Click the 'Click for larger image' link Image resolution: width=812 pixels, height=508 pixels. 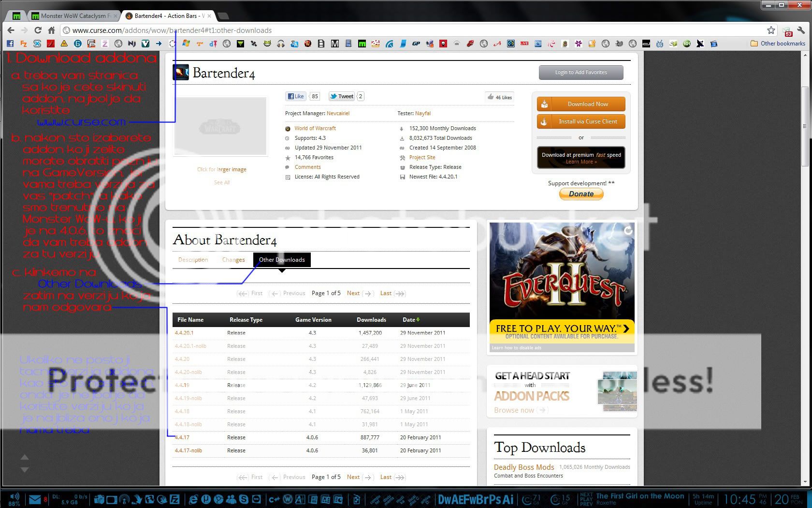tap(222, 169)
